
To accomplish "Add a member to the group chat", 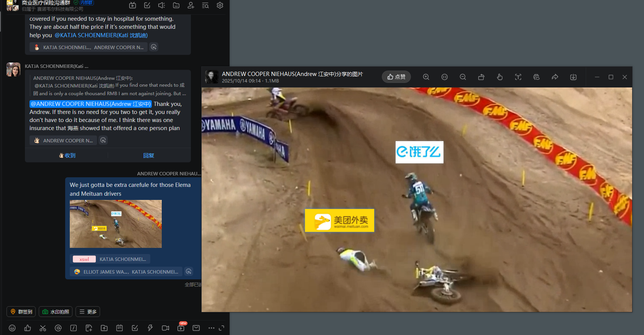I will tap(191, 5).
